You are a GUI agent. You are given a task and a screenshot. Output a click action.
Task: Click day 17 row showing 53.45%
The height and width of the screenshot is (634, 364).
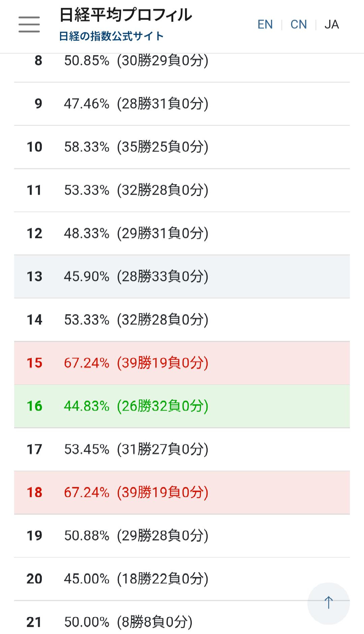pyautogui.click(x=182, y=449)
